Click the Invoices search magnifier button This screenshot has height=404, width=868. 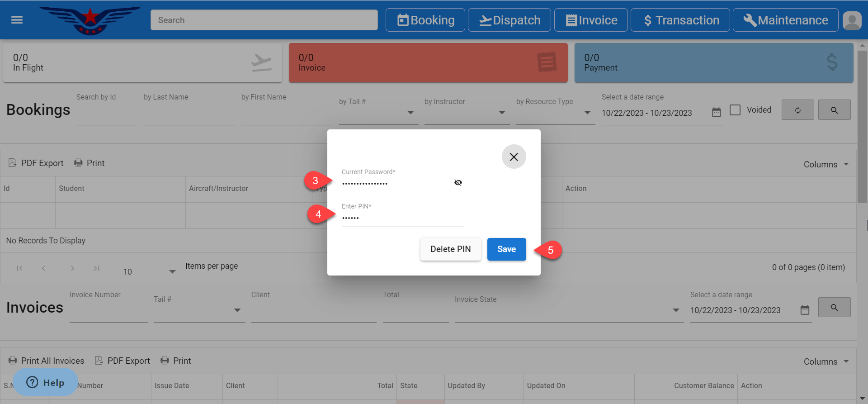(834, 308)
